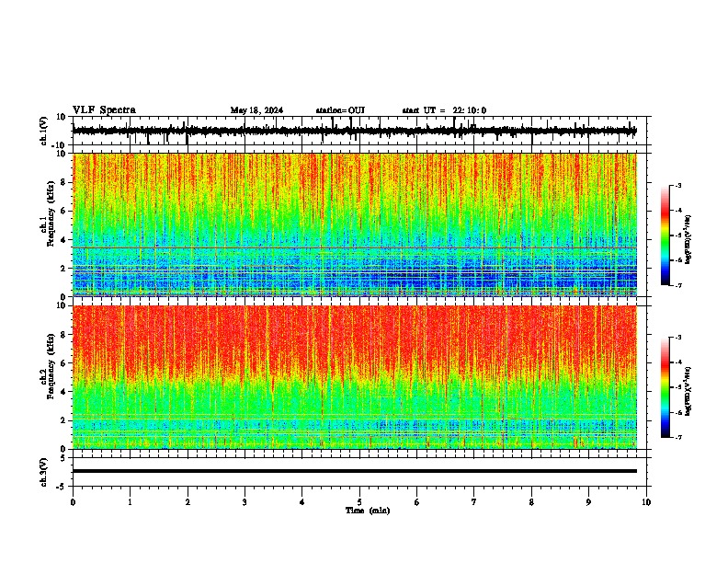Click the "6" kHz tick on the ch.1 spectrogram
Image resolution: width=728 pixels, height=563 pixels.
[63, 211]
